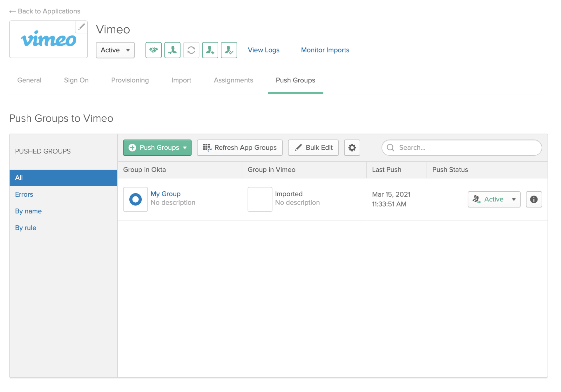
Task: Select the My Group radio button
Action: (x=135, y=199)
